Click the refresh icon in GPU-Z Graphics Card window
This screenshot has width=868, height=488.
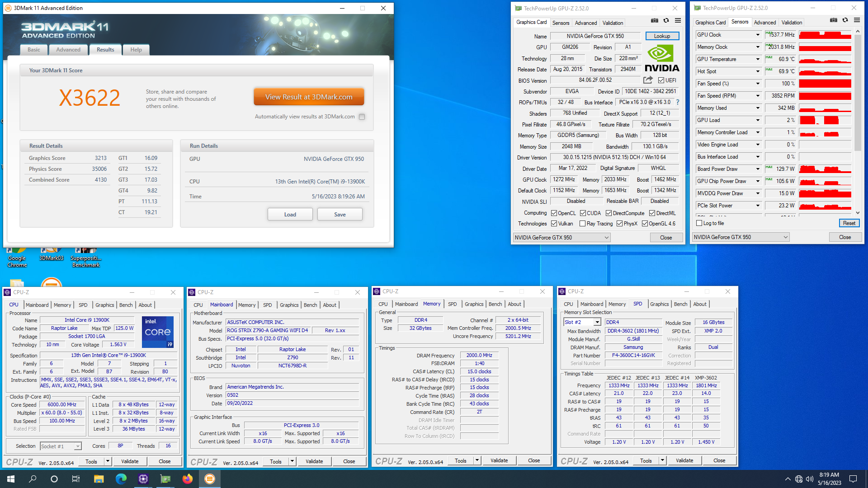(666, 20)
